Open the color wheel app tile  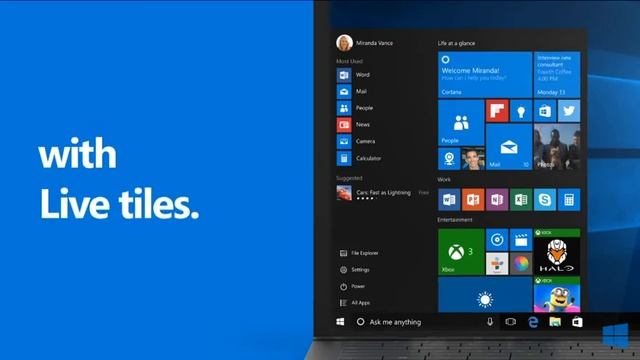click(x=521, y=264)
